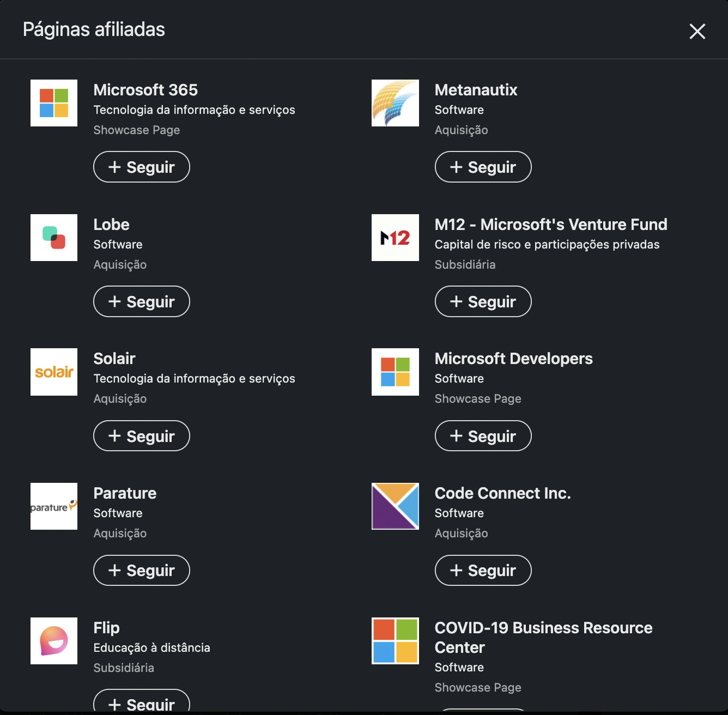Follow the Metanautix page
Viewport: 728px width, 715px height.
point(483,167)
